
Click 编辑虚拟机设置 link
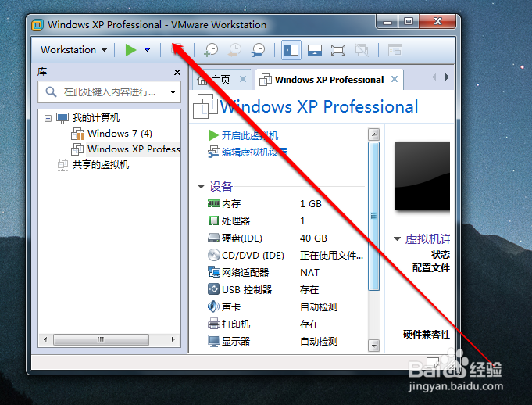click(x=255, y=152)
